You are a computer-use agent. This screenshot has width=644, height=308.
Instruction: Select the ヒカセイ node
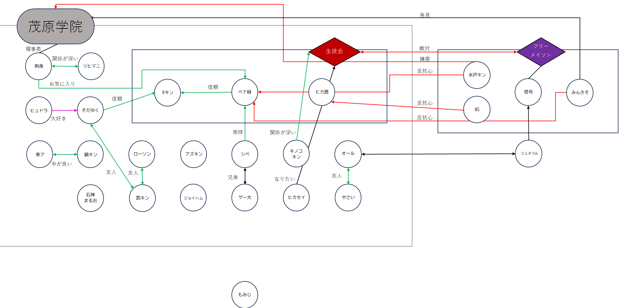[x=296, y=198]
